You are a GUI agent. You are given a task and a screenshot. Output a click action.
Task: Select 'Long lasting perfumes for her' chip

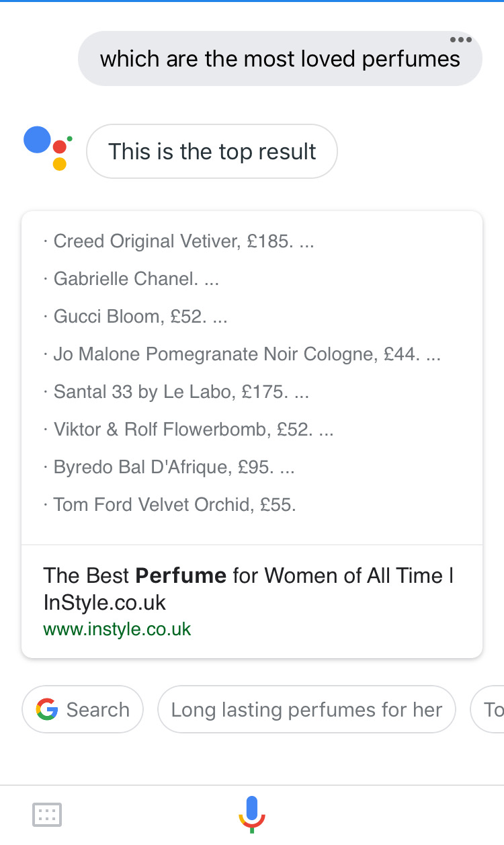coord(306,709)
